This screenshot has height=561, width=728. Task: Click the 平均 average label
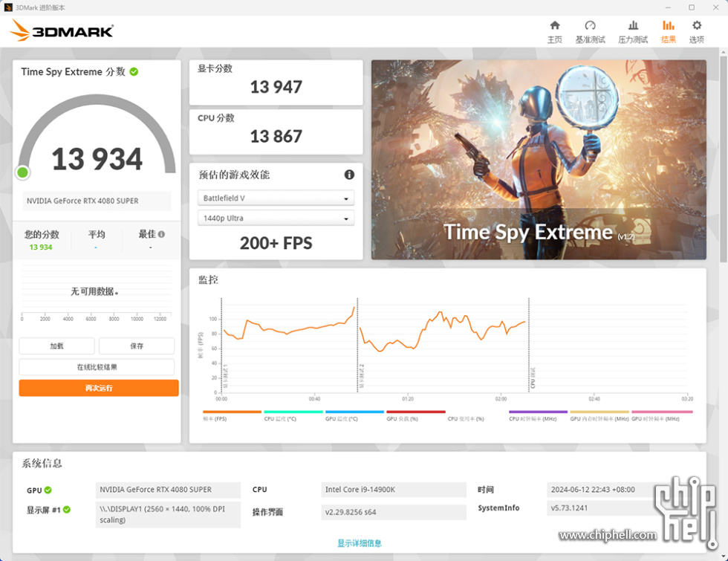pyautogui.click(x=97, y=235)
